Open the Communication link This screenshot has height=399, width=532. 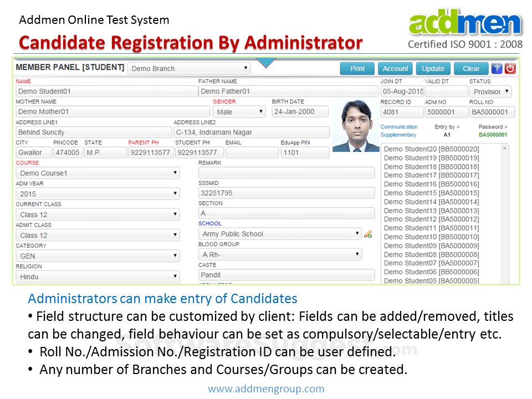pyautogui.click(x=399, y=127)
